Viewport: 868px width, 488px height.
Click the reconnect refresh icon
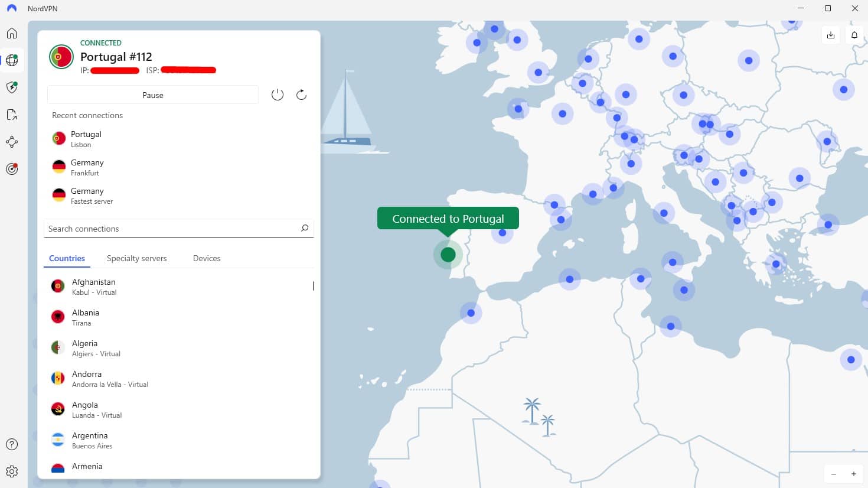coord(301,95)
